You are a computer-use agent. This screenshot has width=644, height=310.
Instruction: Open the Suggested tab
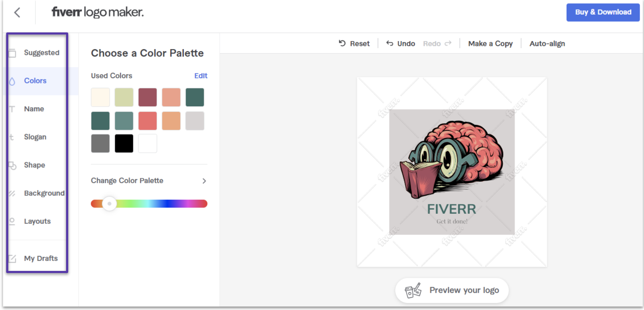point(42,53)
